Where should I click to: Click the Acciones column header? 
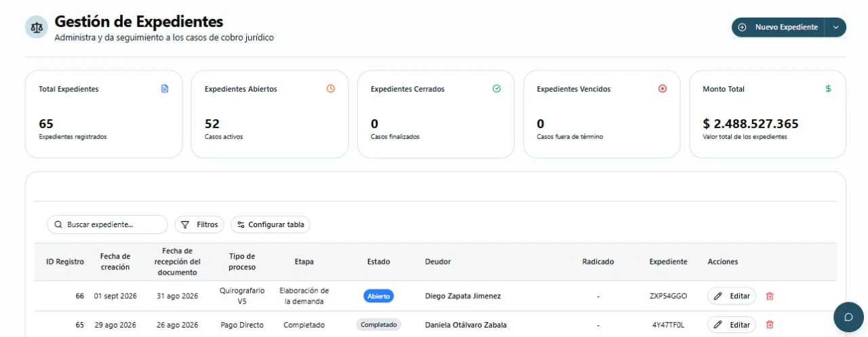723,262
